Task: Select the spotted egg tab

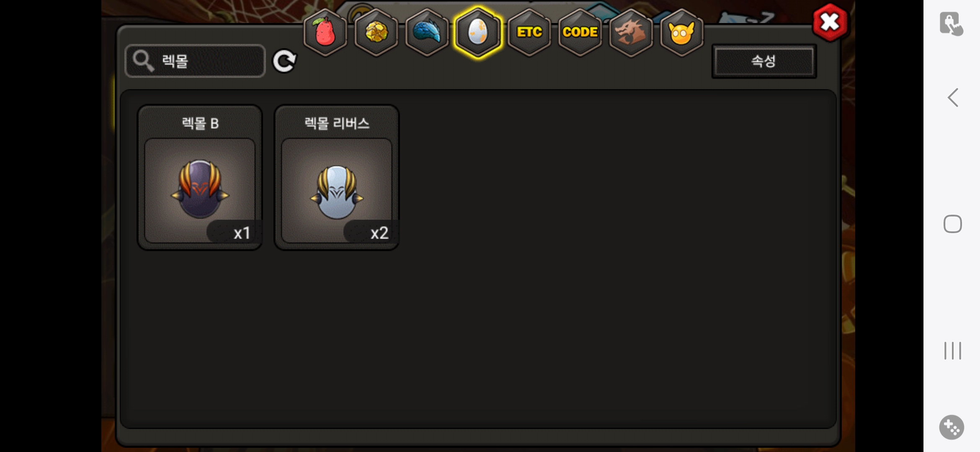Action: pyautogui.click(x=478, y=32)
